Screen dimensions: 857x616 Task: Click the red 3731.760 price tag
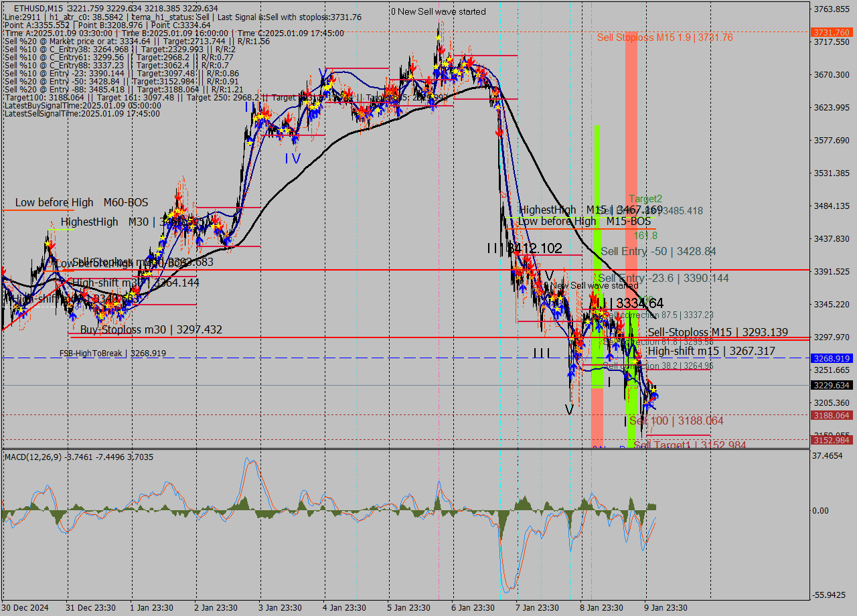(831, 32)
